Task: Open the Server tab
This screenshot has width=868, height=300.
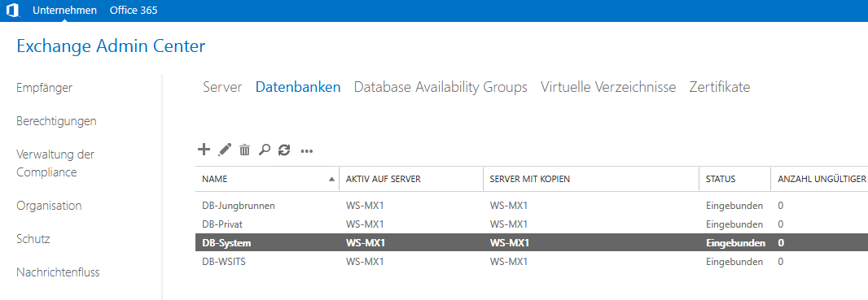Action: click(x=222, y=87)
